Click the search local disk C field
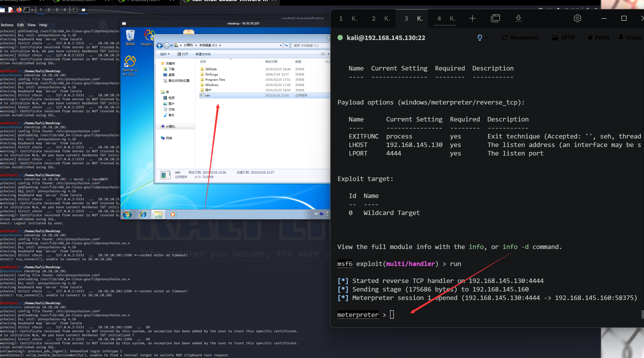The width and height of the screenshot is (644, 358). click(x=310, y=45)
